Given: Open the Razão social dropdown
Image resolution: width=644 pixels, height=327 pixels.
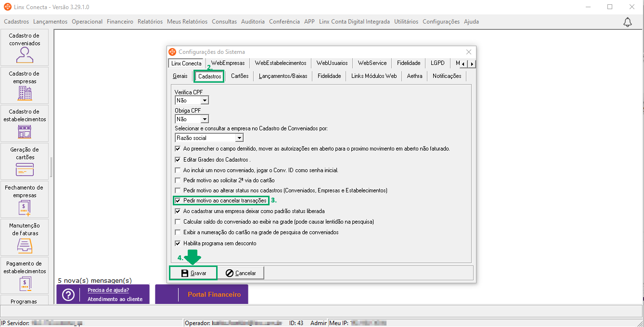Looking at the screenshot, I should pyautogui.click(x=239, y=138).
